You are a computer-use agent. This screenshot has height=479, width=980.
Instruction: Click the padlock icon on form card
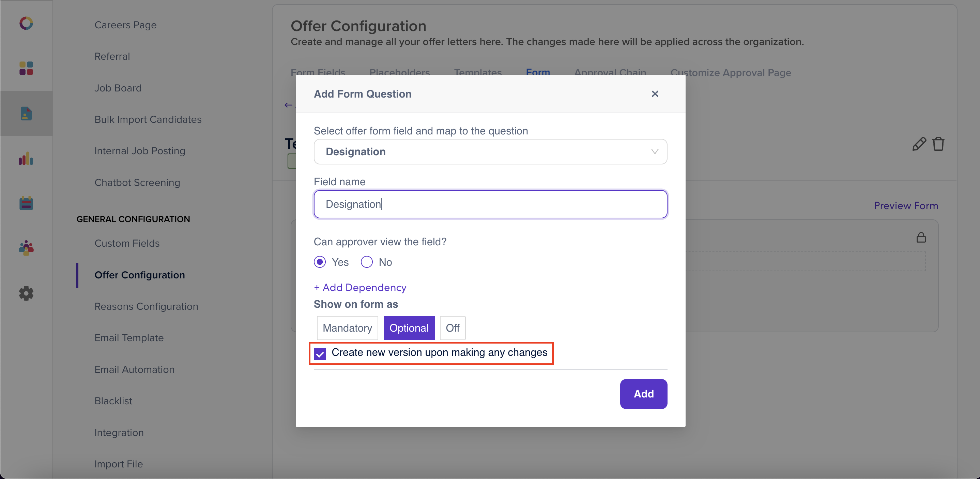point(921,237)
